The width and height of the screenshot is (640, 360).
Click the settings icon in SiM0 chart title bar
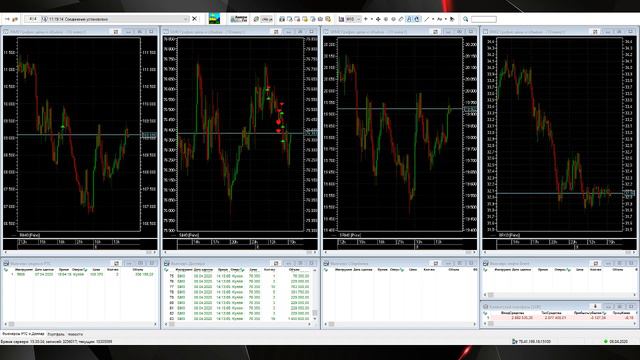point(276,31)
